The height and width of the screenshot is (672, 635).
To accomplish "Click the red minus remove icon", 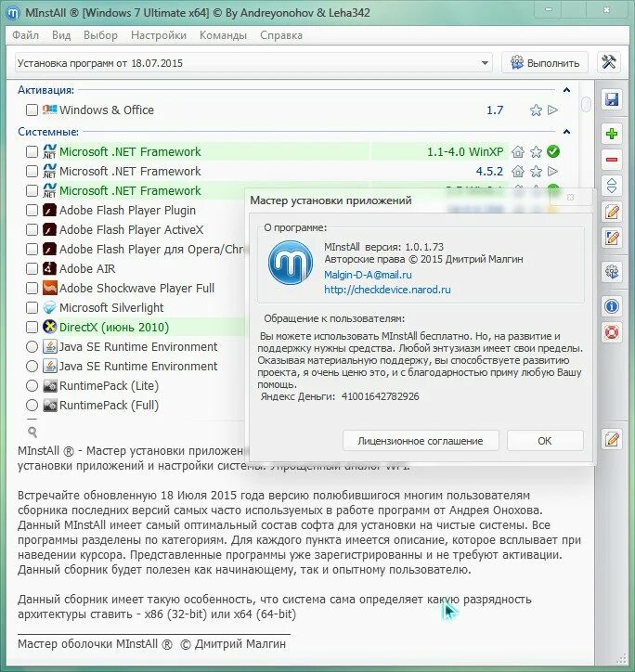I will [612, 160].
